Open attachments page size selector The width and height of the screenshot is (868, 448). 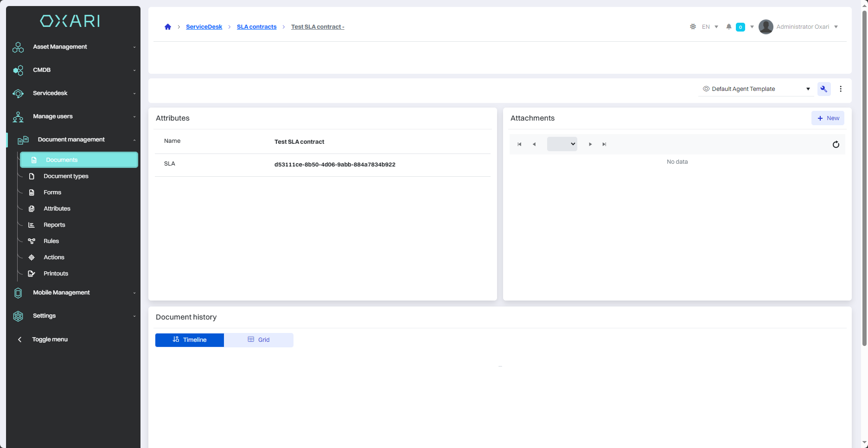point(562,144)
